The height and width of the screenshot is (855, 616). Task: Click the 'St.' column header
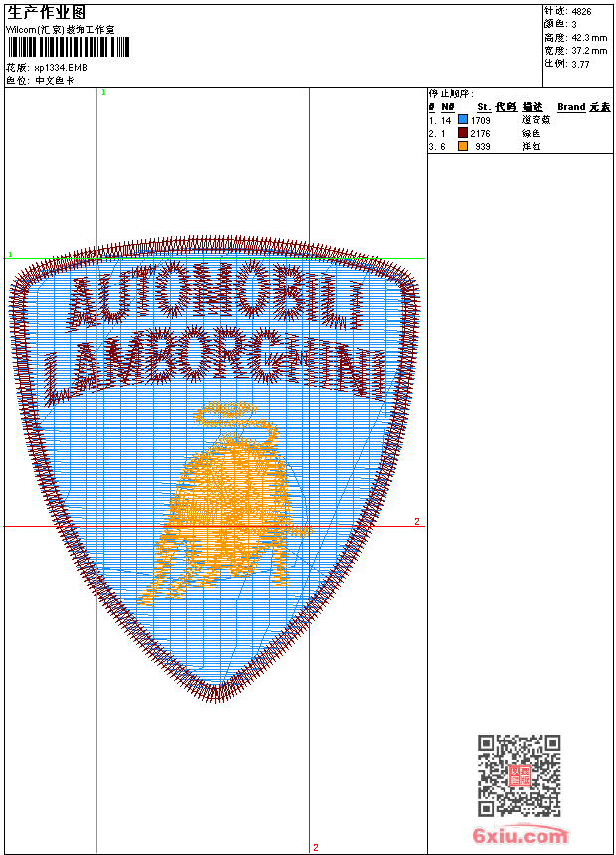(484, 107)
